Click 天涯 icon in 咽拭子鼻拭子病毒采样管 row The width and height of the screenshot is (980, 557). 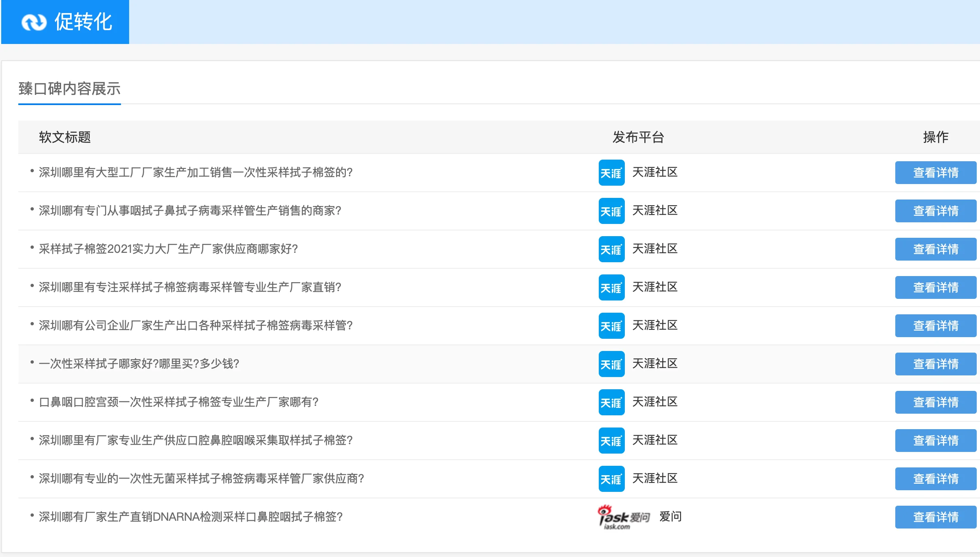coord(611,211)
